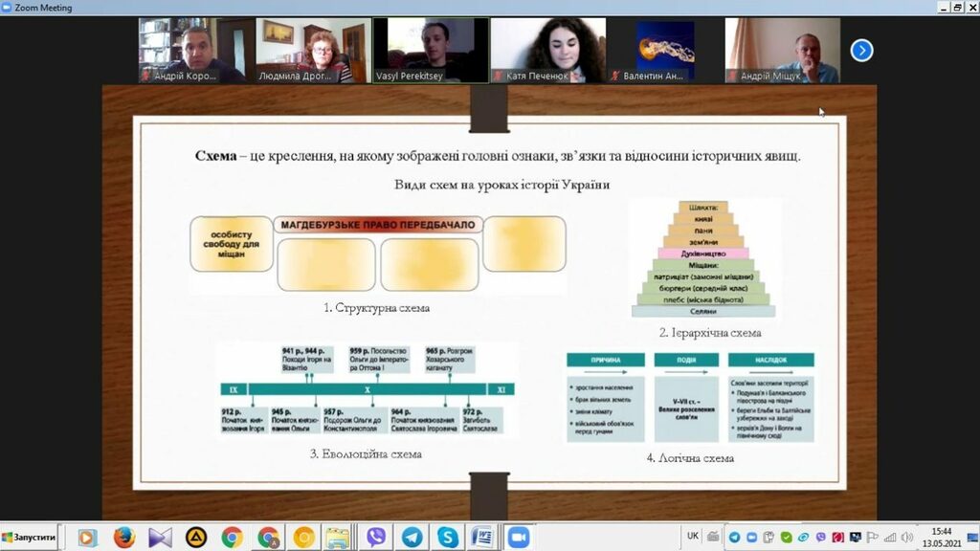Open the Windows Explorer folder icon
This screenshot has width=980, height=551.
pyautogui.click(x=336, y=538)
